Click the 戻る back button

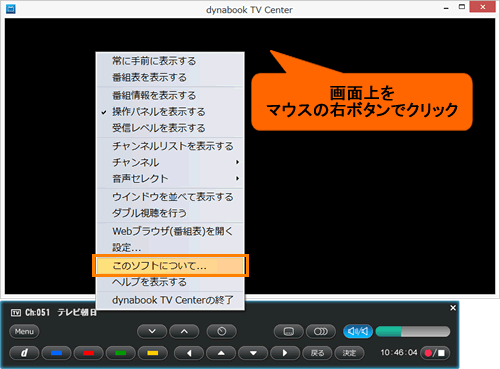[x=317, y=353]
